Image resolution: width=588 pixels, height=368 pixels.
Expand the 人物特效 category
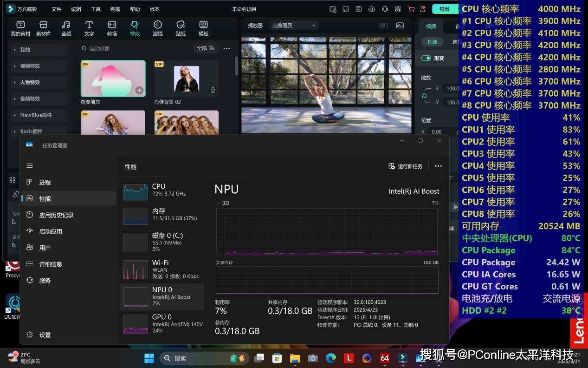[x=30, y=82]
